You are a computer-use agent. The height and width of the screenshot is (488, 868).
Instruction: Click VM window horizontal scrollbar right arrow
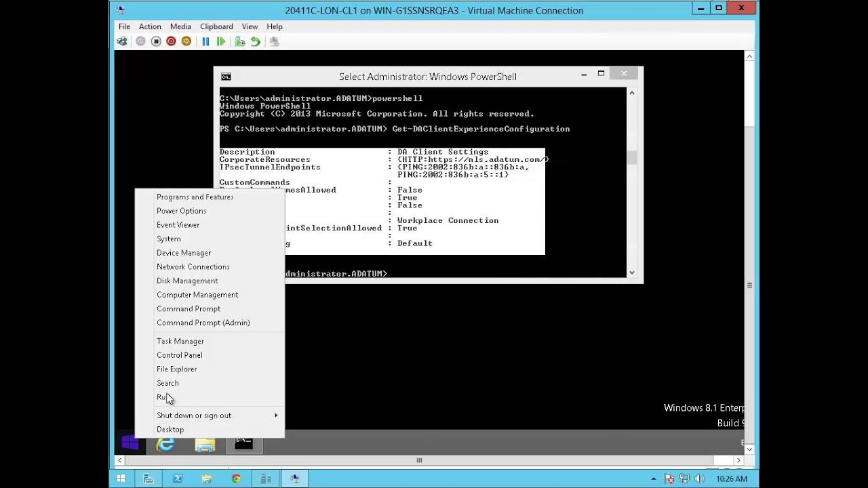(738, 460)
